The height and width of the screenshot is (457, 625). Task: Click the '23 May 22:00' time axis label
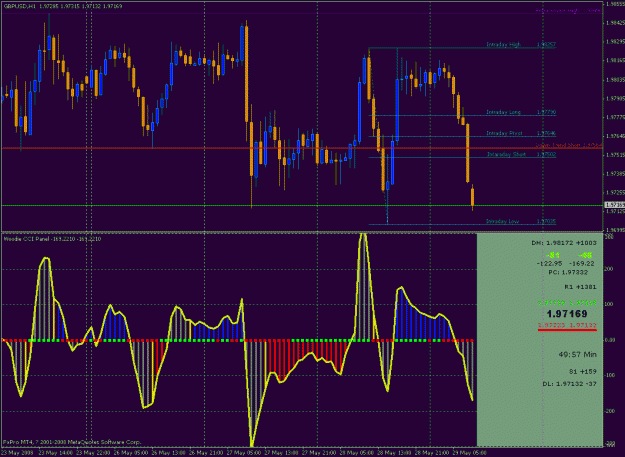click(93, 453)
